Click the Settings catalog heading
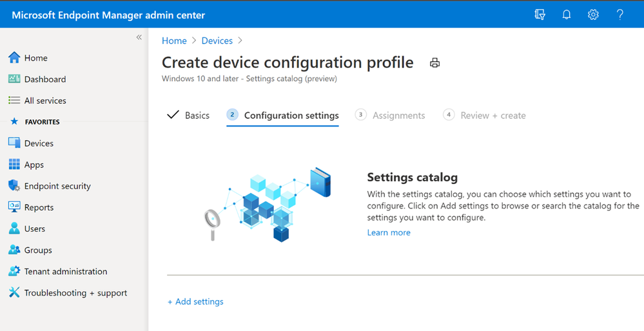Screen dimensions: 644x331 click(413, 177)
